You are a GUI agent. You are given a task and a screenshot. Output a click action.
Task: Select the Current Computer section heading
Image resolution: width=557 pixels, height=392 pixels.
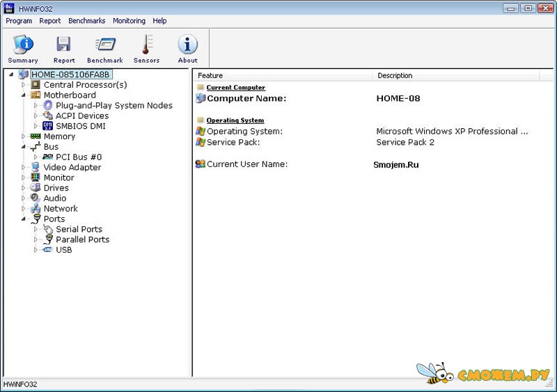(236, 88)
